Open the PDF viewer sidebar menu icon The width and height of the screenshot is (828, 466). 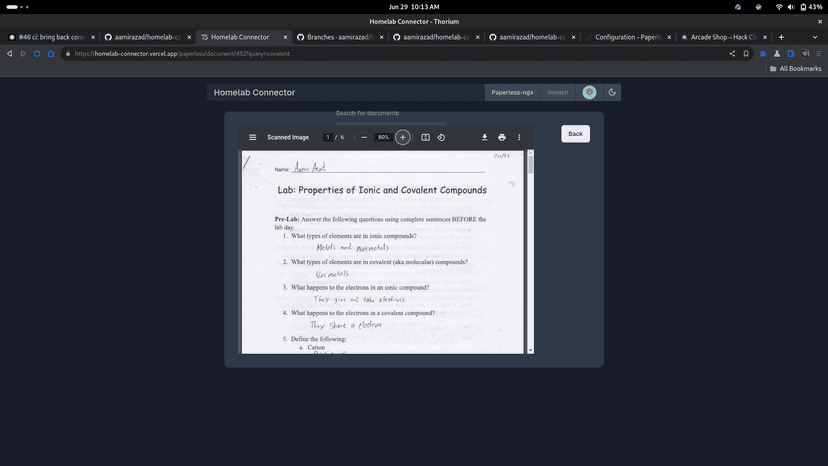click(x=252, y=137)
